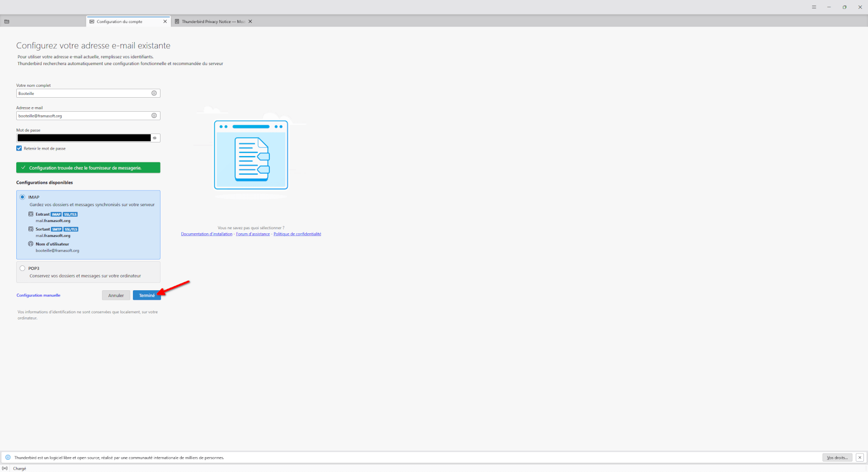868x472 pixels.
Task: Open the hamburger application menu
Action: 814,7
